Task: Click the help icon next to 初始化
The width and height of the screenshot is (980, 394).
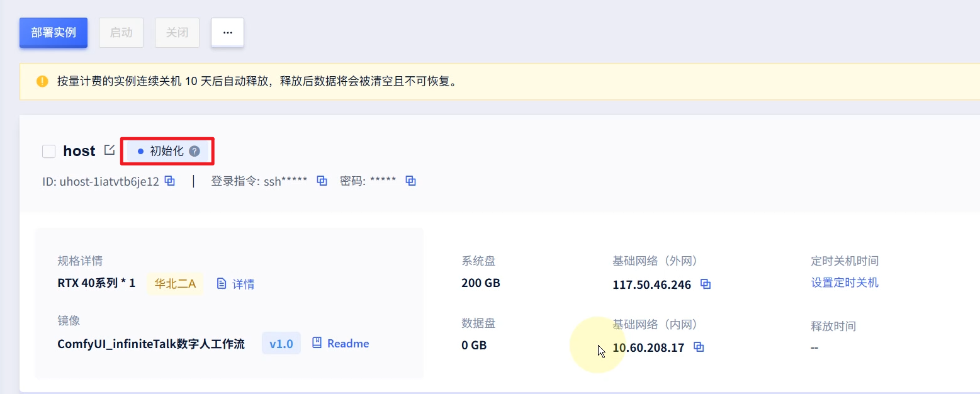Action: point(194,151)
